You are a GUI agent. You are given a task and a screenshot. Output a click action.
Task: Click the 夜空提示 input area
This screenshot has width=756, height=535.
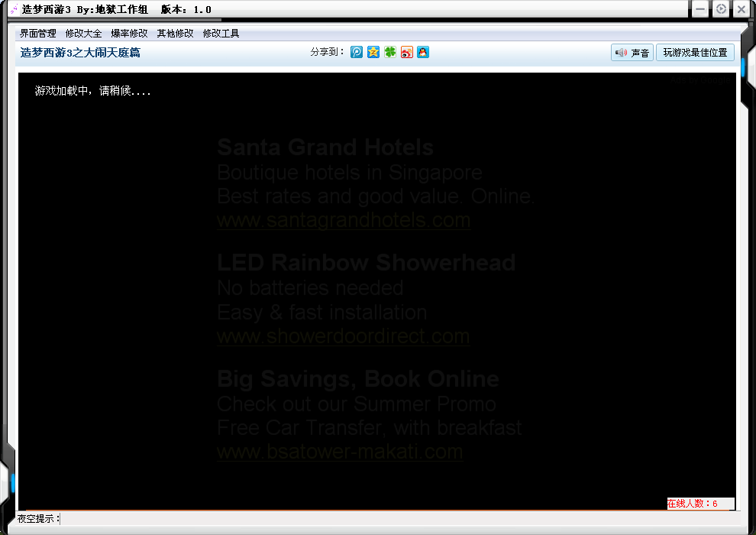click(400, 519)
